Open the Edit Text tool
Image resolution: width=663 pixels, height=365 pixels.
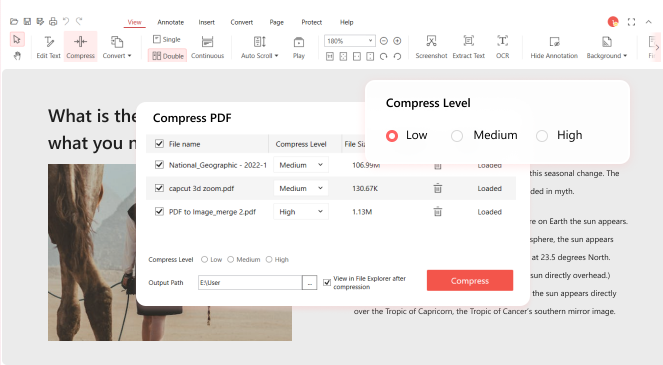[x=49, y=47]
